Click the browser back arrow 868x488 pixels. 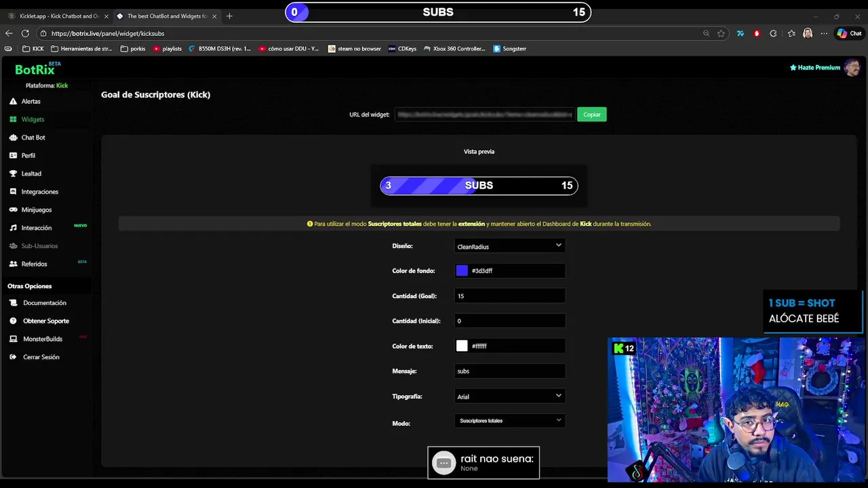(x=9, y=33)
